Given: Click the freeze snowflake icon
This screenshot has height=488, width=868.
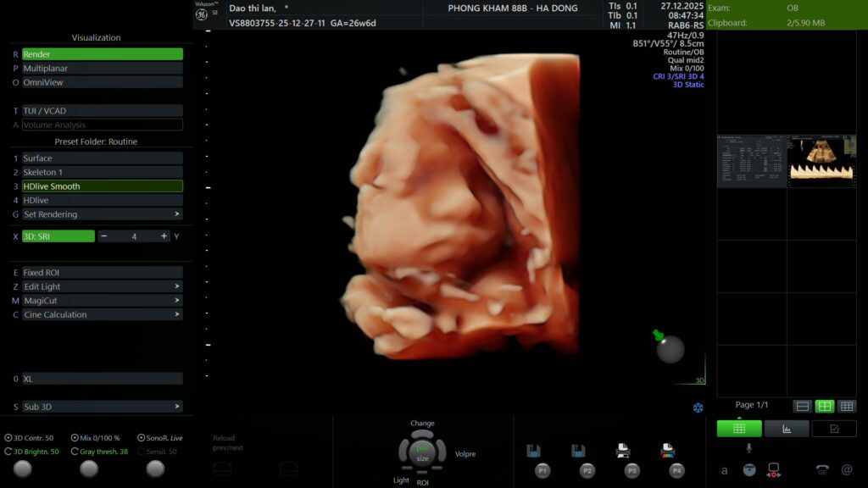Looking at the screenshot, I should click(698, 408).
